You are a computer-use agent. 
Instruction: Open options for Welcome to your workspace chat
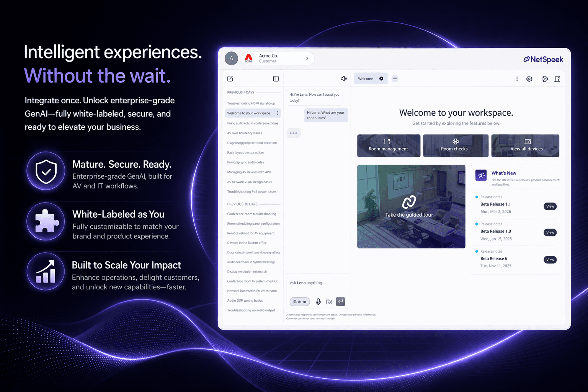tap(278, 113)
